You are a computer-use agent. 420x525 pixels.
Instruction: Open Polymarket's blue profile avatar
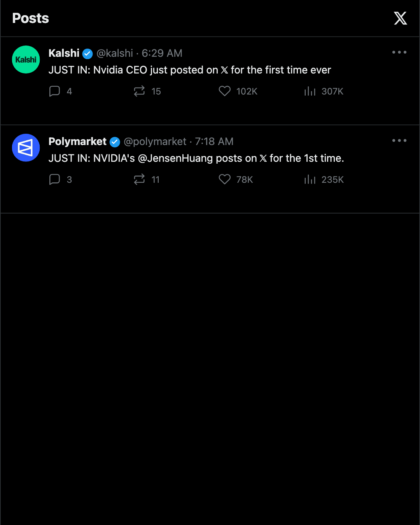(26, 148)
